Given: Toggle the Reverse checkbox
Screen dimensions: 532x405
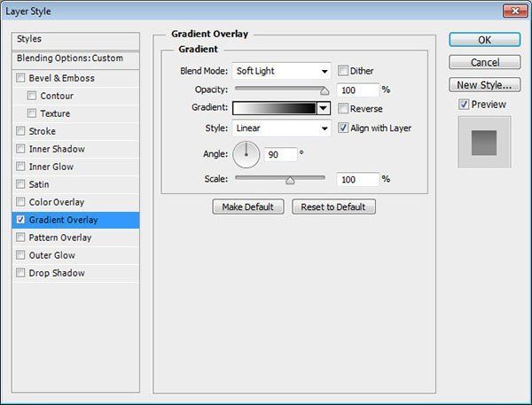Looking at the screenshot, I should pos(342,108).
